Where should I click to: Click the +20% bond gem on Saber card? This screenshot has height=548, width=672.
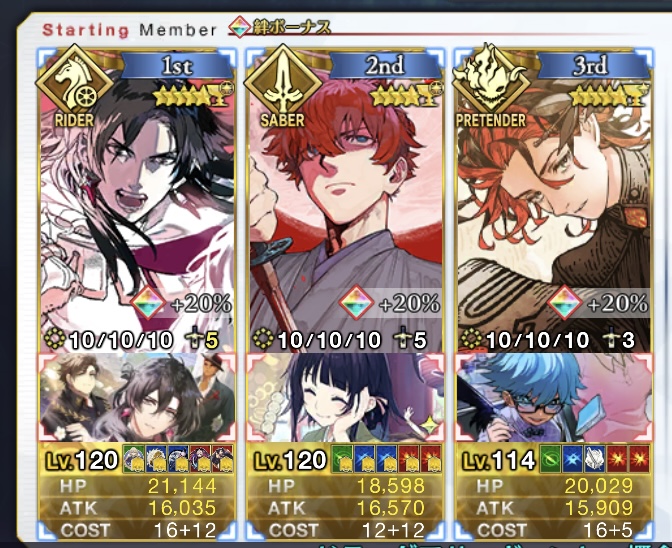(357, 303)
